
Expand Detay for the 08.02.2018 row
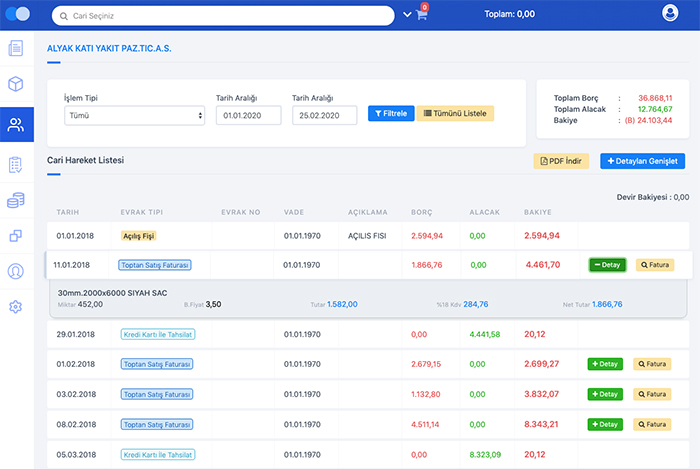tap(605, 424)
